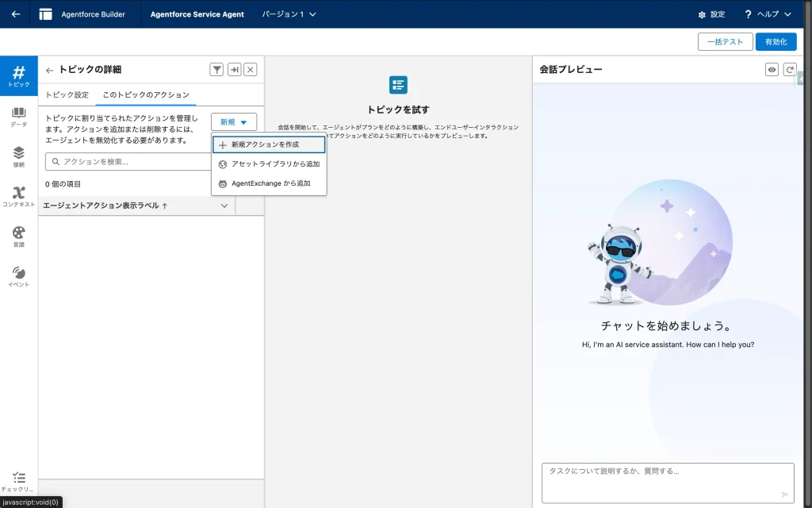The image size is (812, 508).
Task: Open the checklist icon in sidebar
Action: click(x=18, y=482)
